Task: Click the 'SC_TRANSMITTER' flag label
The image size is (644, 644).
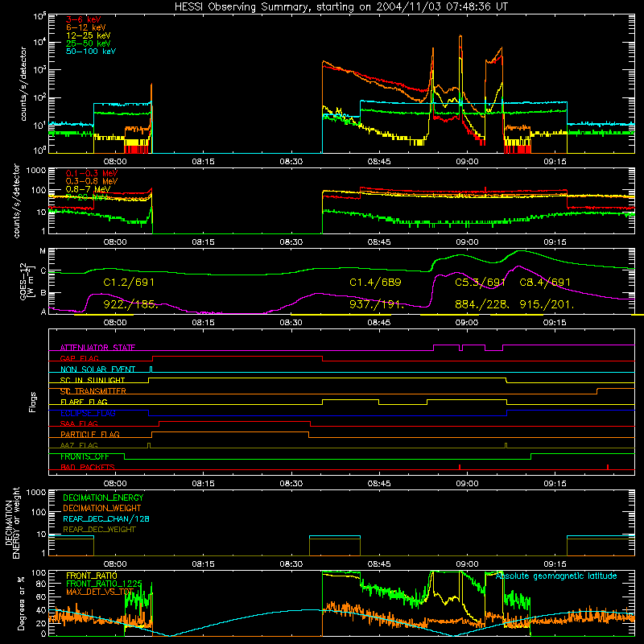Action: click(93, 391)
